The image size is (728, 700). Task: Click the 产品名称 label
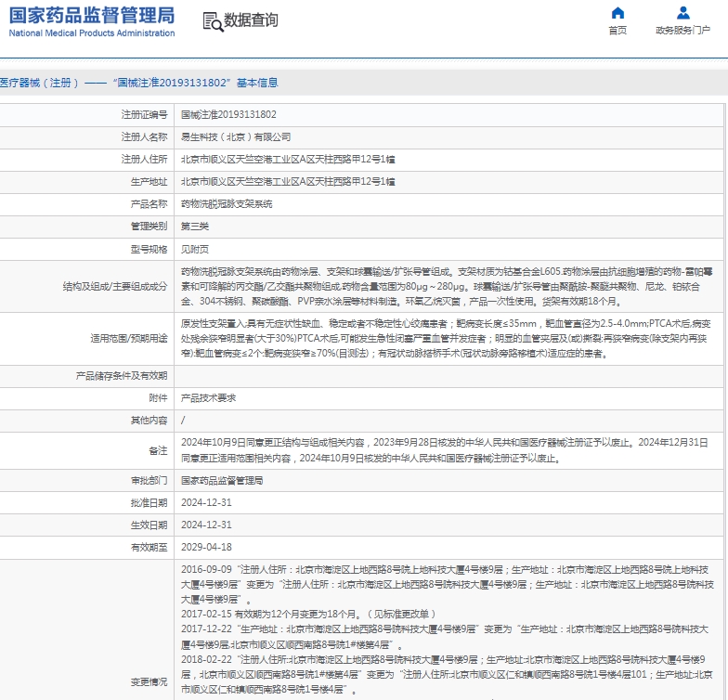(x=149, y=204)
